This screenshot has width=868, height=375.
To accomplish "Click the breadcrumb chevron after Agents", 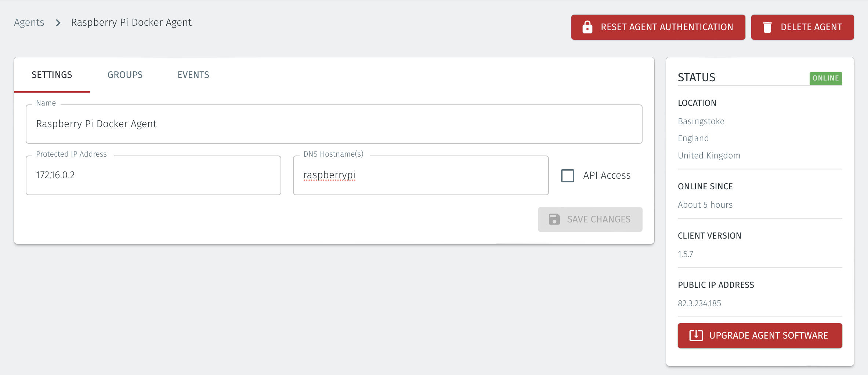I will coord(58,22).
